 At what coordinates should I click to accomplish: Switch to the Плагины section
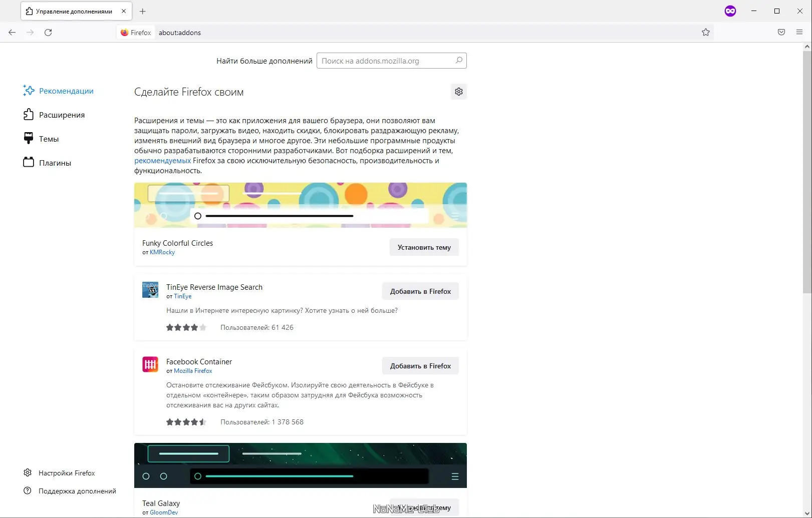coord(47,163)
